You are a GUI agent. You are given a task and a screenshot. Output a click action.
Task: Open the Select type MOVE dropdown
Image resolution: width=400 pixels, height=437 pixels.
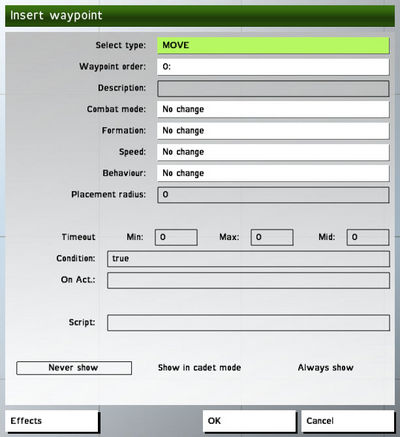click(273, 45)
